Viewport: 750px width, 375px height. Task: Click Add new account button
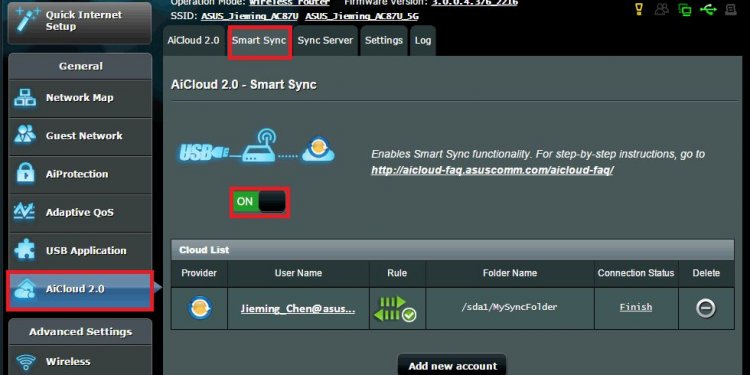(452, 366)
